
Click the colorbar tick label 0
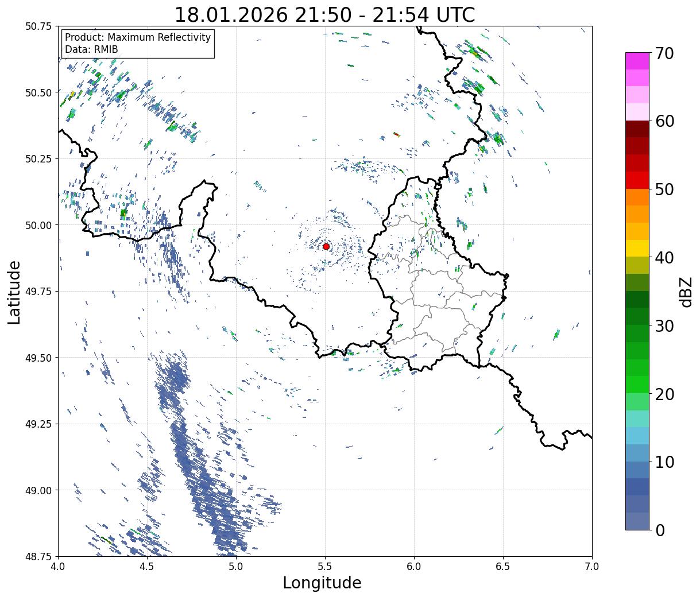click(659, 530)
